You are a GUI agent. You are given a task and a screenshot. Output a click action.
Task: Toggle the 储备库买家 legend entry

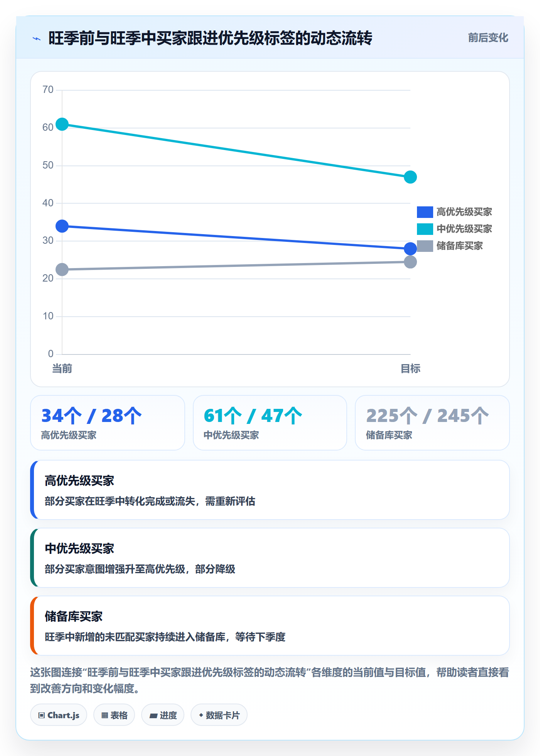pos(450,246)
